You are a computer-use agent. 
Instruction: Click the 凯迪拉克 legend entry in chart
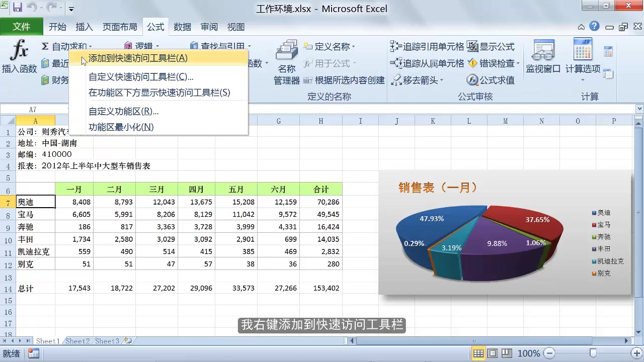tap(608, 261)
